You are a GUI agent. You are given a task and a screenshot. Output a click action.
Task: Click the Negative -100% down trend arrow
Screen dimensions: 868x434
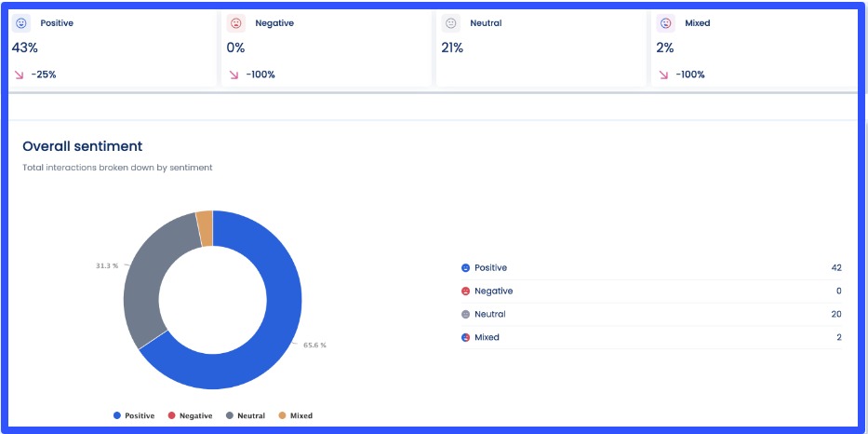point(233,75)
